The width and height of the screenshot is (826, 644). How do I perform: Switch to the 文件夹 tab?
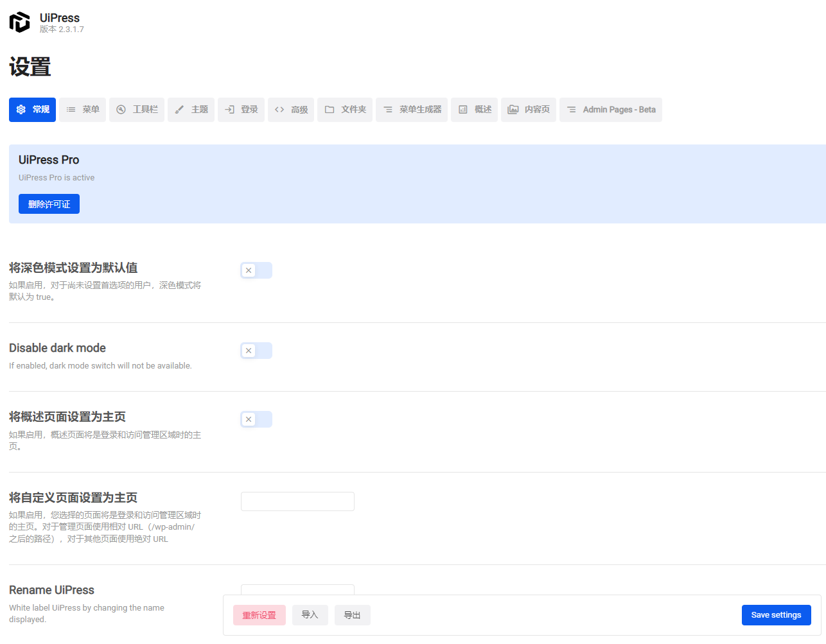[345, 110]
